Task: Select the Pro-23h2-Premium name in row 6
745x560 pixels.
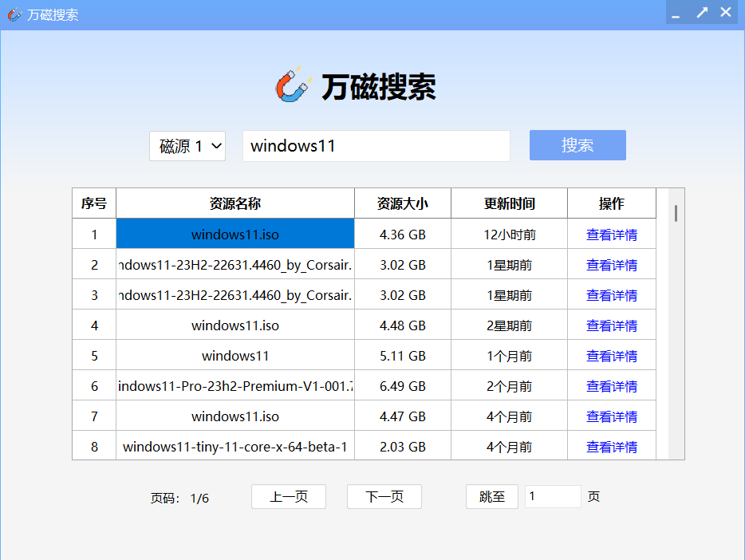Action: click(x=235, y=385)
